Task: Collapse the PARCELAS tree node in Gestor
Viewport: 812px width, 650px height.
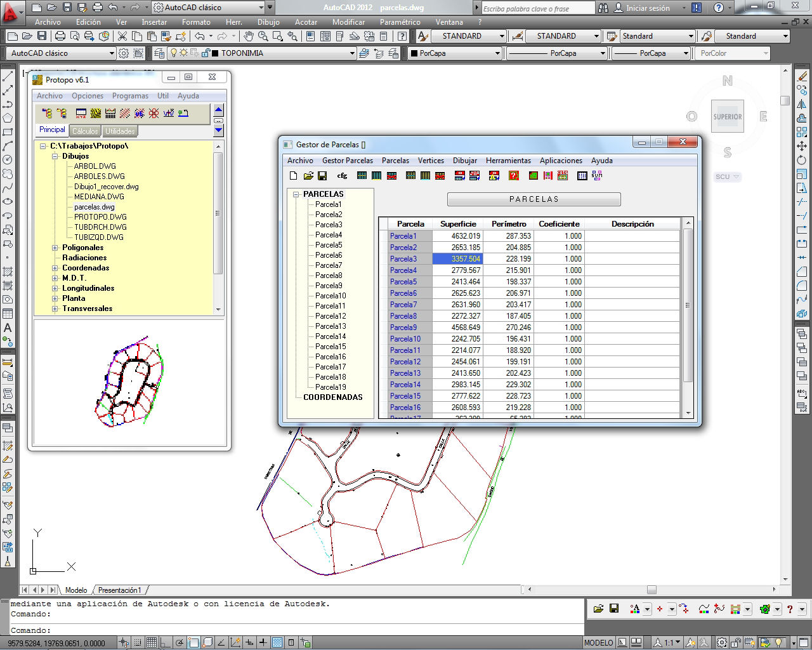Action: 296,194
